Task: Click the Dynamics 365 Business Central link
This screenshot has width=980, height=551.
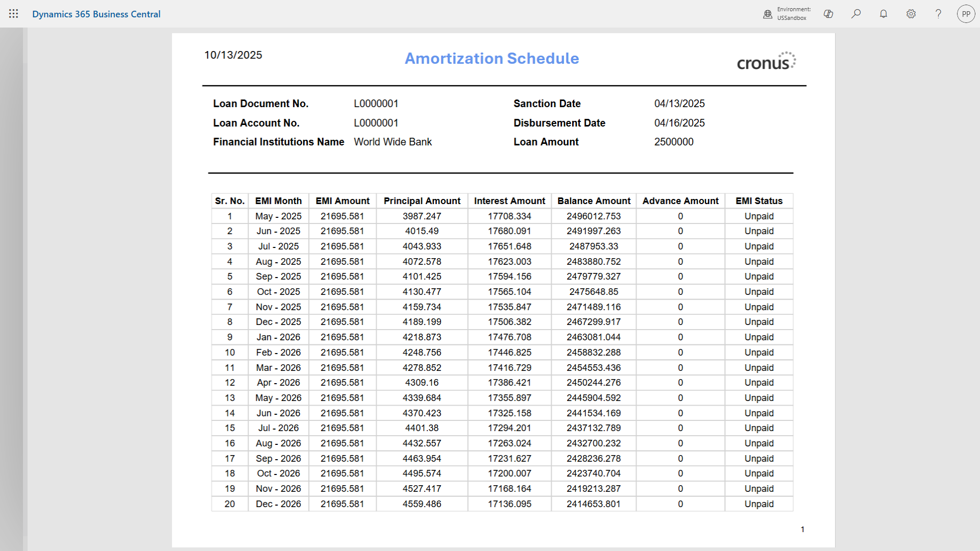Action: (x=96, y=14)
